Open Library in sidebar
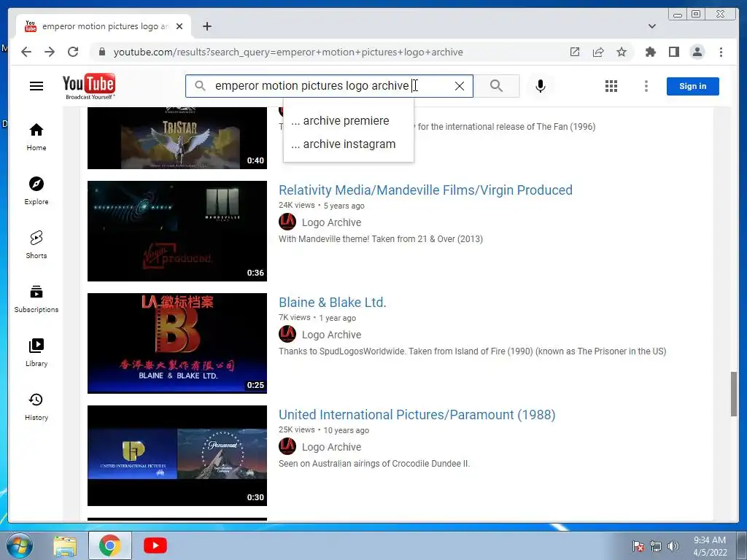 point(36,353)
